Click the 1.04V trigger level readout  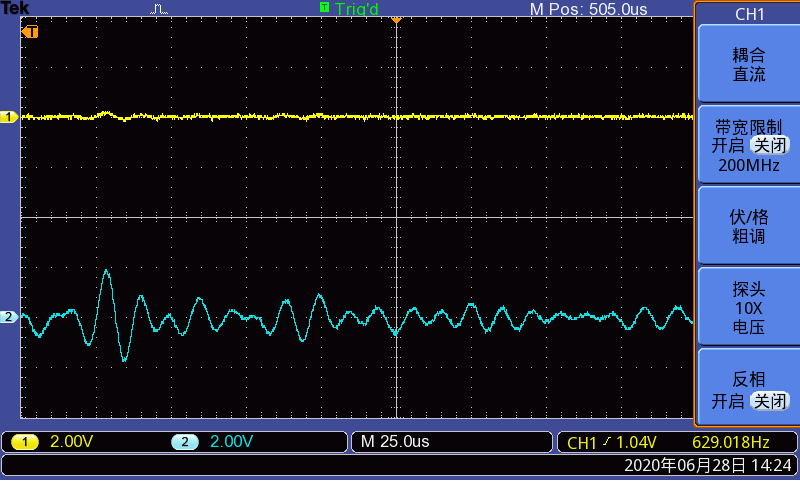pyautogui.click(x=636, y=442)
